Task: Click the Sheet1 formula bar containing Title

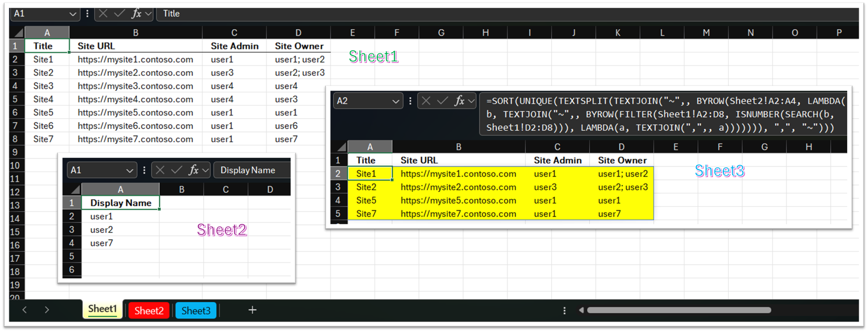Action: click(x=507, y=14)
